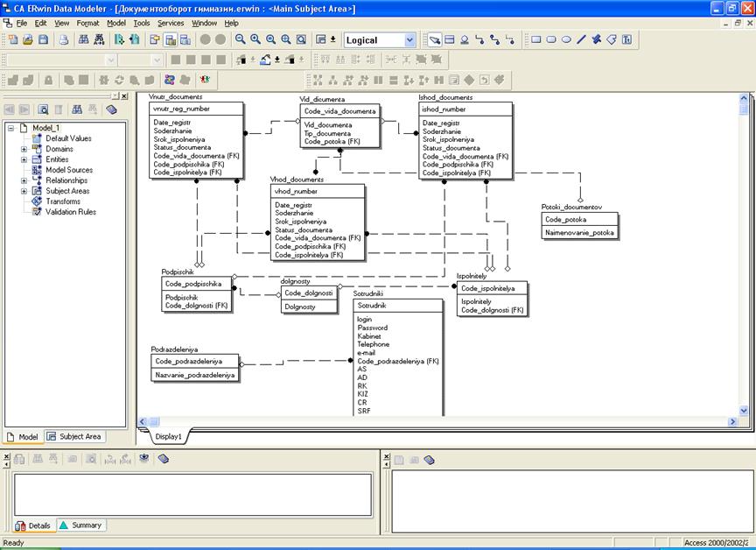Select Validation Rules in model tree
The height and width of the screenshot is (550, 756).
[70, 212]
